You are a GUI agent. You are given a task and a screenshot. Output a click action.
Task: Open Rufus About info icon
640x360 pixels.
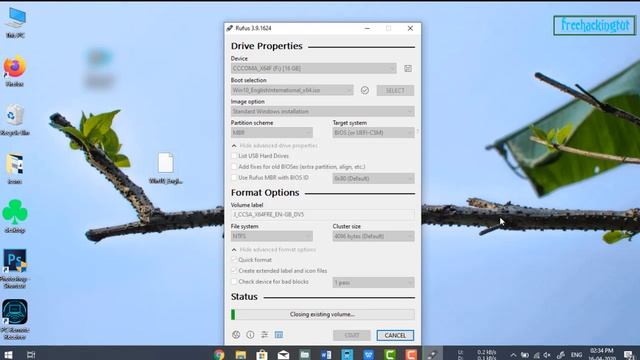coord(250,335)
